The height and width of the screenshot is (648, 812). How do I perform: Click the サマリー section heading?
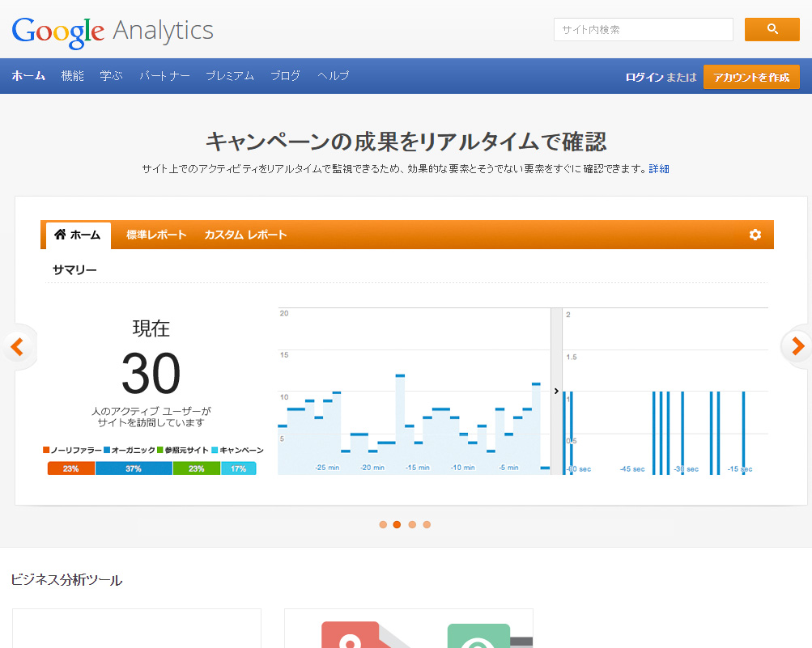(x=74, y=269)
